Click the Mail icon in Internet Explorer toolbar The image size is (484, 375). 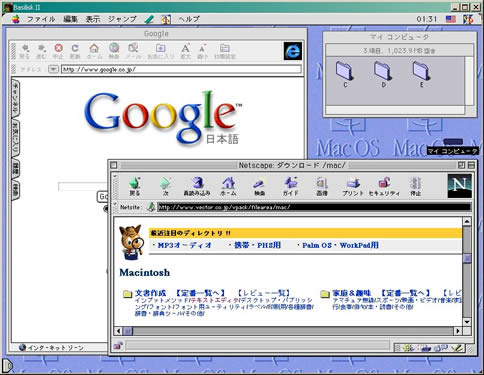pos(133,48)
